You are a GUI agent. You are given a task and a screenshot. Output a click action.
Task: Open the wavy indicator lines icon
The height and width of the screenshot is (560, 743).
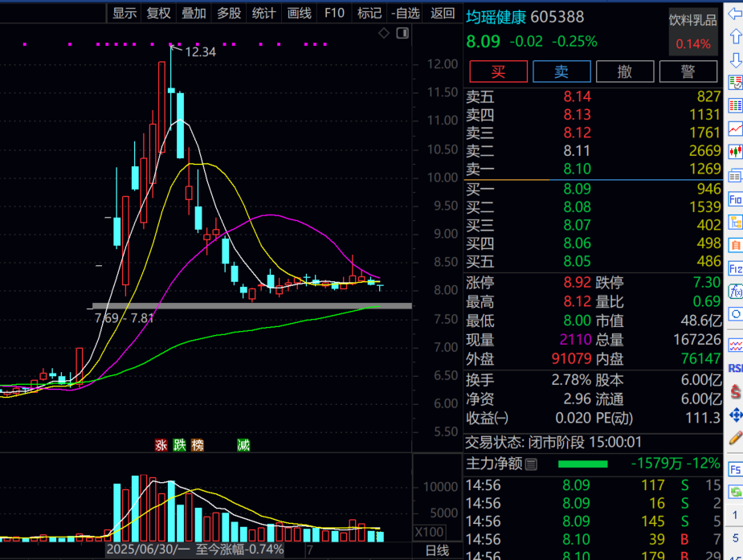[x=736, y=345]
